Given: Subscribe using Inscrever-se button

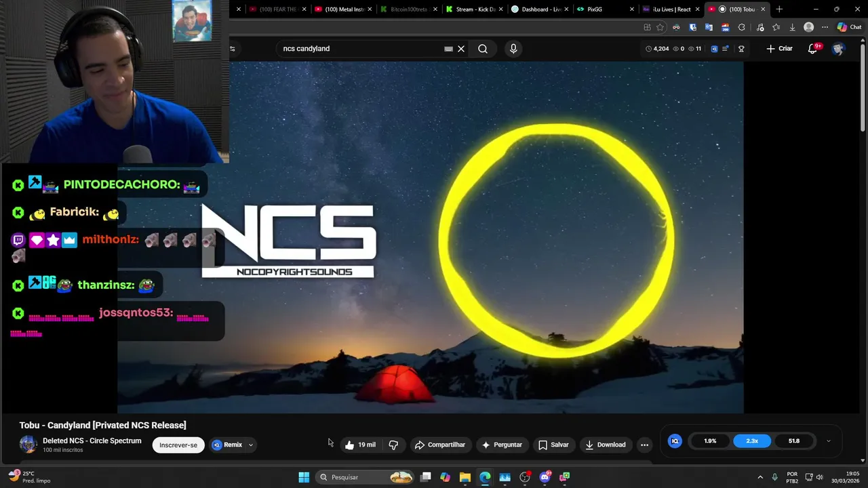Looking at the screenshot, I should pos(178,445).
